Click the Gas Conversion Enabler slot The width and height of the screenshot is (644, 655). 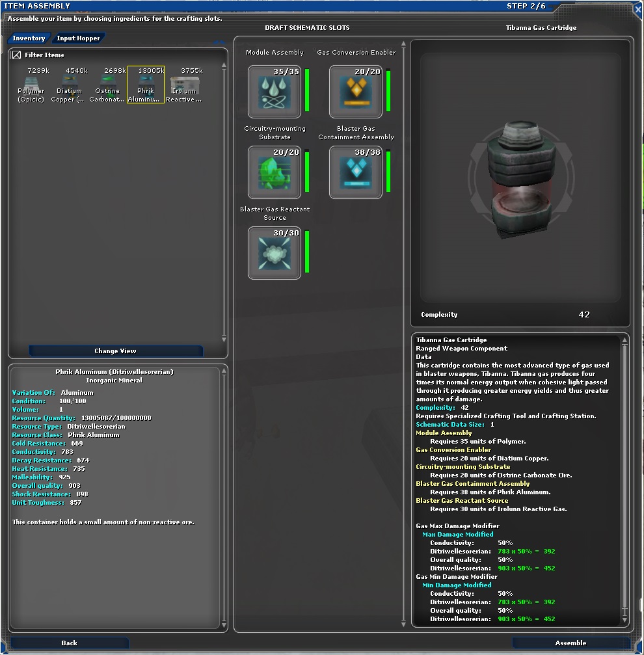pos(356,92)
